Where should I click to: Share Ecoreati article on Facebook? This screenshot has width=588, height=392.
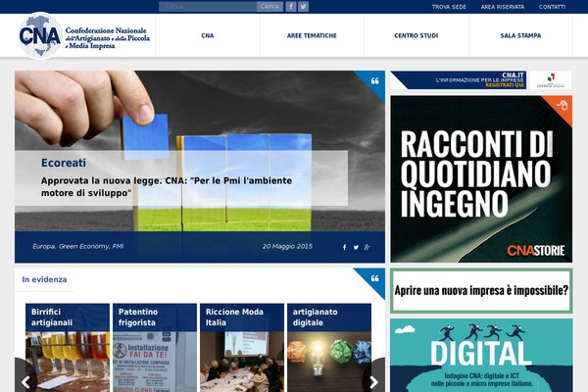pyautogui.click(x=344, y=247)
